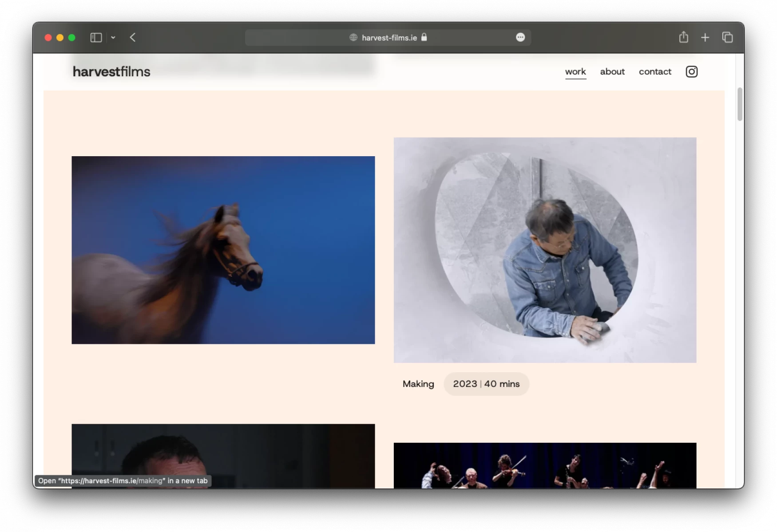Click the page vertical scrollbar thumb
The height and width of the screenshot is (532, 777).
click(x=739, y=104)
